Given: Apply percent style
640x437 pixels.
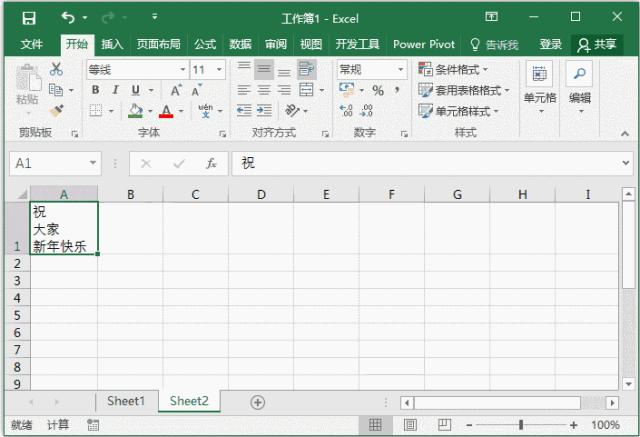Looking at the screenshot, I should [378, 90].
